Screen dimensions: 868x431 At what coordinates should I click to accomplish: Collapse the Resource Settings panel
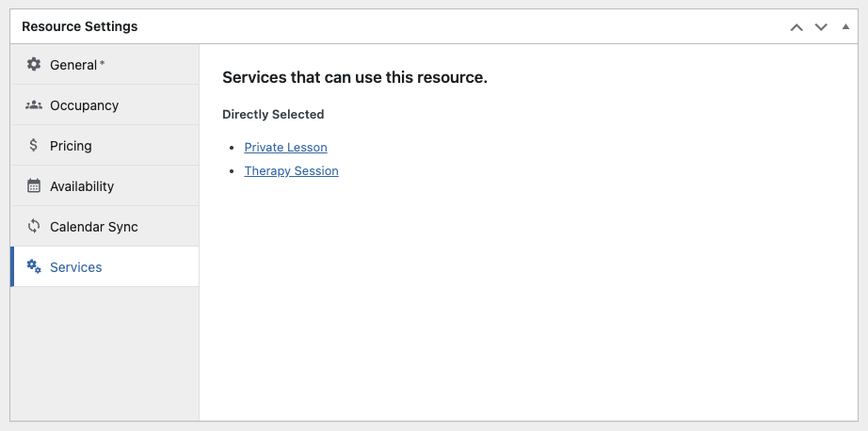tap(845, 27)
